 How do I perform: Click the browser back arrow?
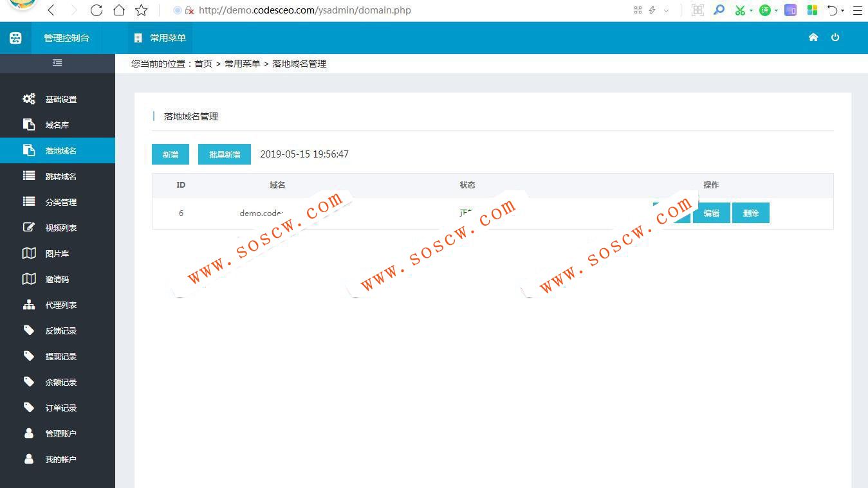click(51, 10)
